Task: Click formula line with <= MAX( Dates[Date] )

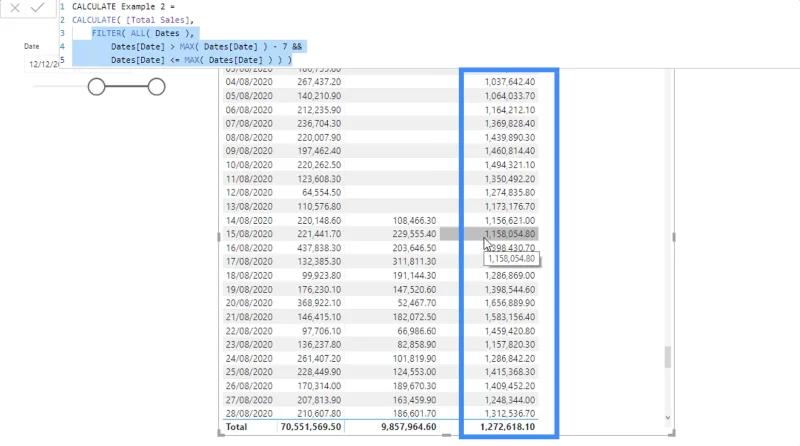Action: click(x=201, y=60)
